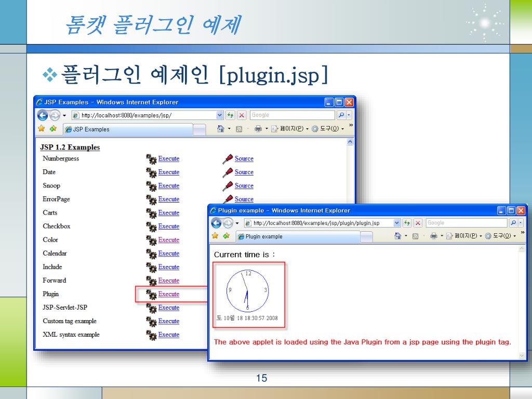Viewport: 532px width, 399px height.
Task: Open new tab button in Plugin example window
Action: (366, 237)
